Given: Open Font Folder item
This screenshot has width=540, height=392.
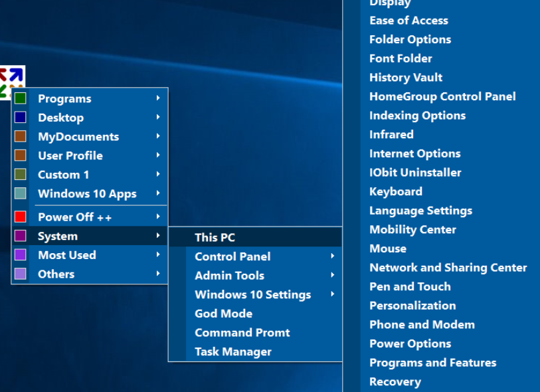Looking at the screenshot, I should 401,58.
